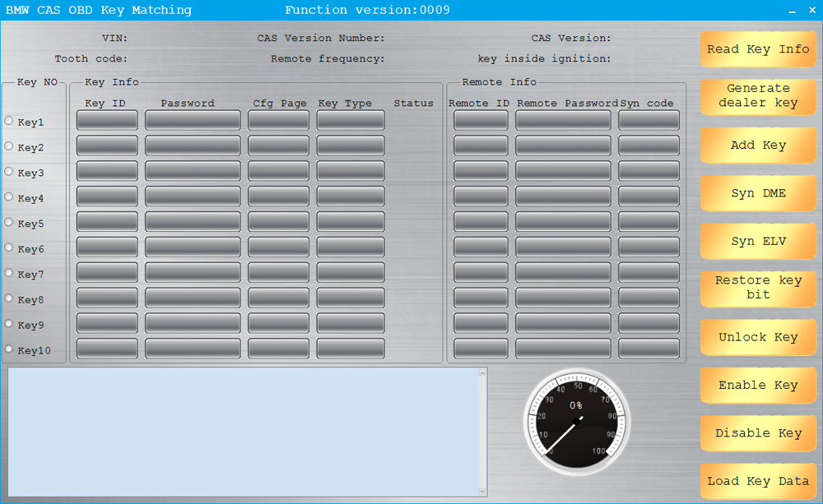Click the Status column header
823x504 pixels.
(x=414, y=104)
